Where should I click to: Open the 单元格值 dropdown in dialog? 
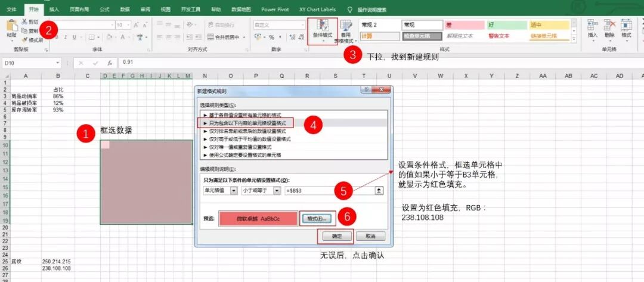point(234,190)
